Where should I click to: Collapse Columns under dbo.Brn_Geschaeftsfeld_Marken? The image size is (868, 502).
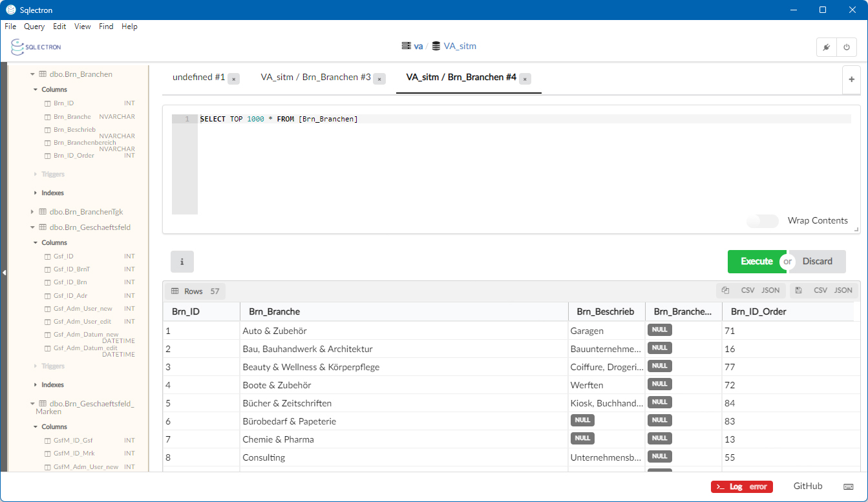point(36,427)
